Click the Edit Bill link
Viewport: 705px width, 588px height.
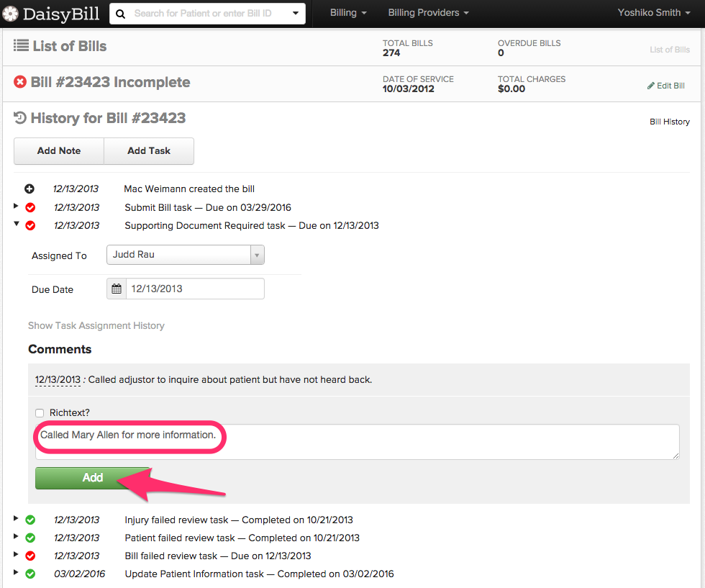(666, 86)
